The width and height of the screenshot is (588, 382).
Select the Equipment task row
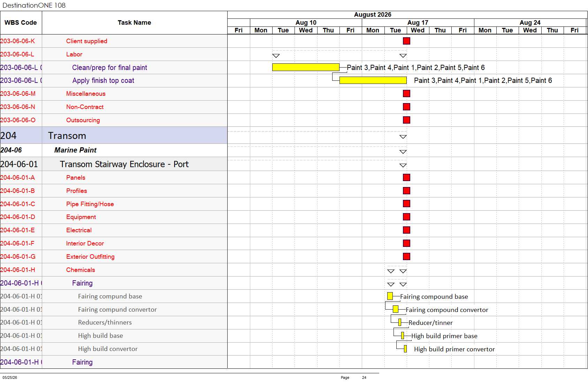point(114,217)
